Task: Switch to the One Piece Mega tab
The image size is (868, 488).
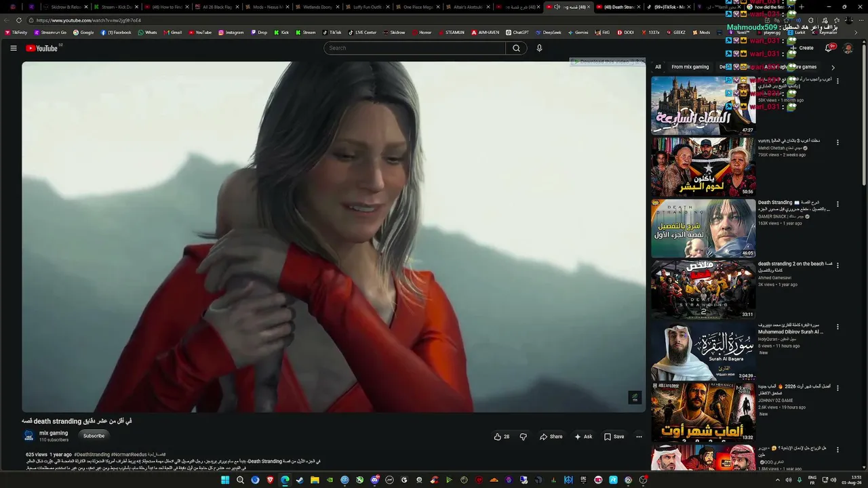Action: point(418,7)
